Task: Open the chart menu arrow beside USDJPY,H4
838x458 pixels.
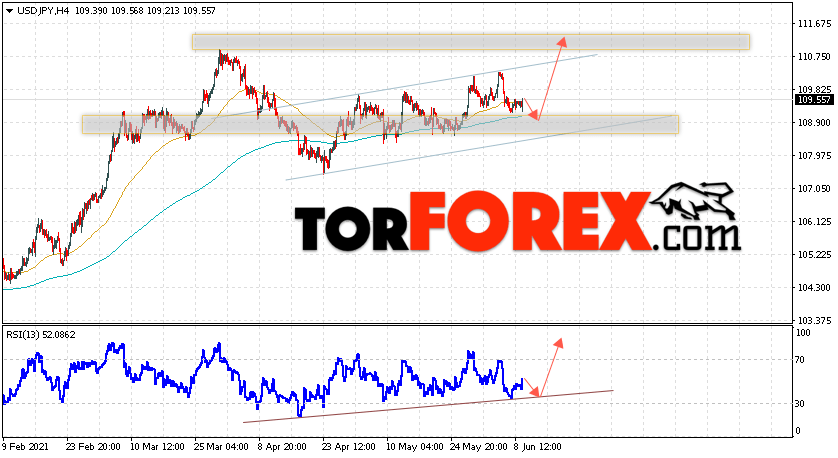Action: pos(10,11)
